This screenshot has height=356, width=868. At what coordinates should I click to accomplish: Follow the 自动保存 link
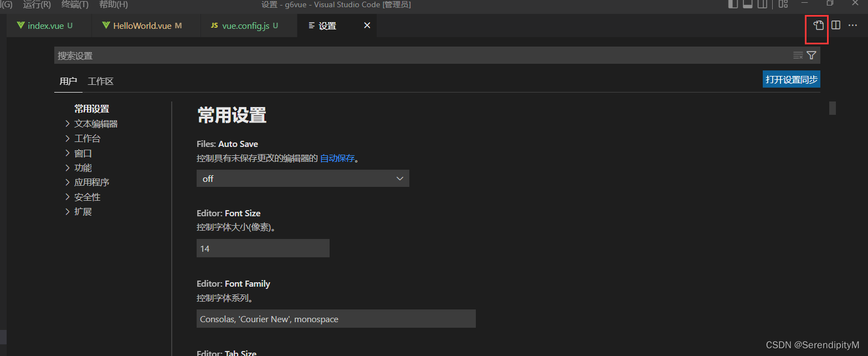pos(337,158)
